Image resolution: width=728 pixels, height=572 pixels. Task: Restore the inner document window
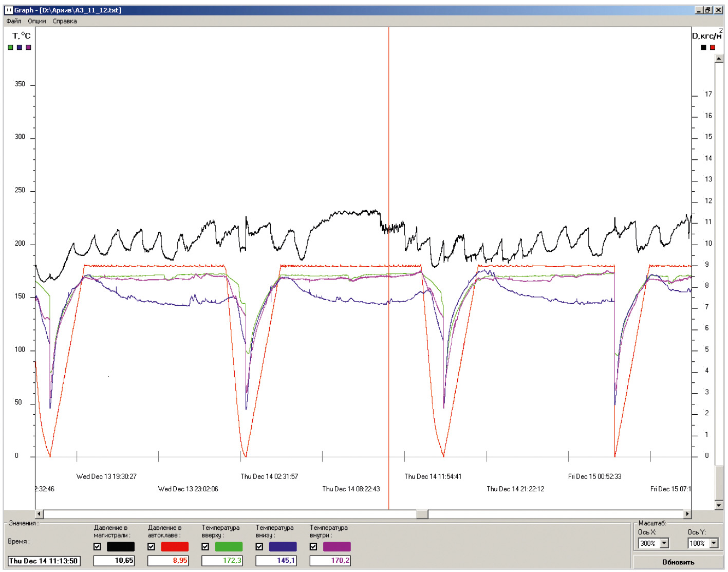708,10
